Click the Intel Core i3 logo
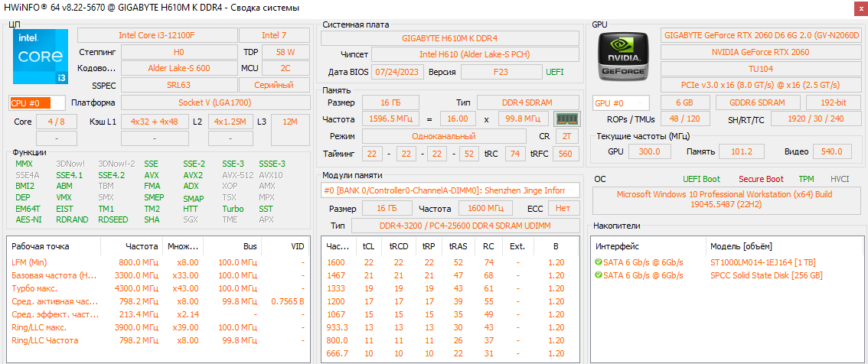Viewport: 868px width, 364px height. [x=40, y=57]
